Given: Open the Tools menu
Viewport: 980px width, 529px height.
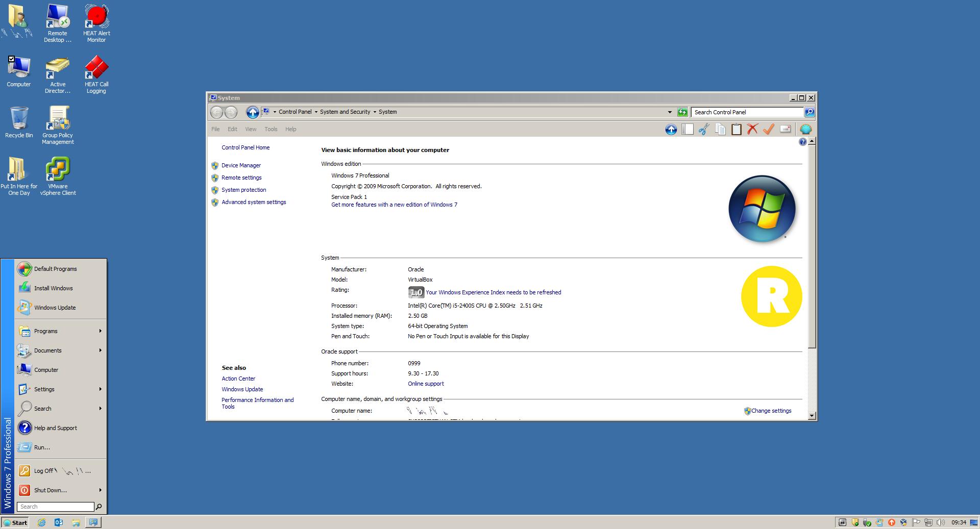Looking at the screenshot, I should coord(271,130).
